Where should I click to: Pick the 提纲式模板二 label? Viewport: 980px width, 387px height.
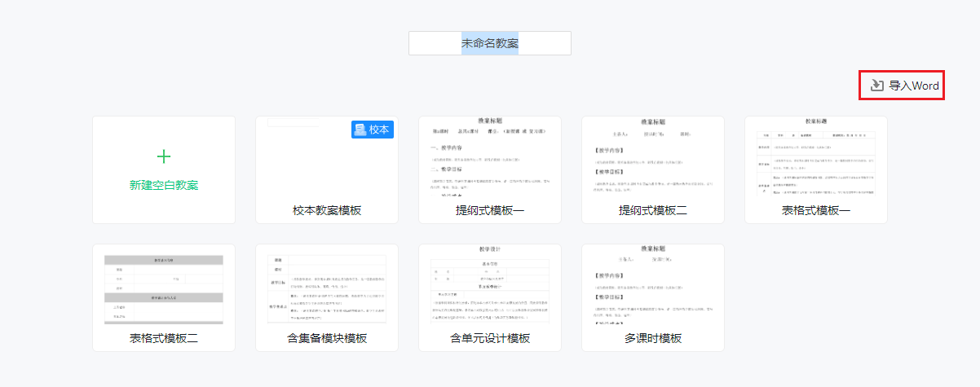tap(653, 210)
